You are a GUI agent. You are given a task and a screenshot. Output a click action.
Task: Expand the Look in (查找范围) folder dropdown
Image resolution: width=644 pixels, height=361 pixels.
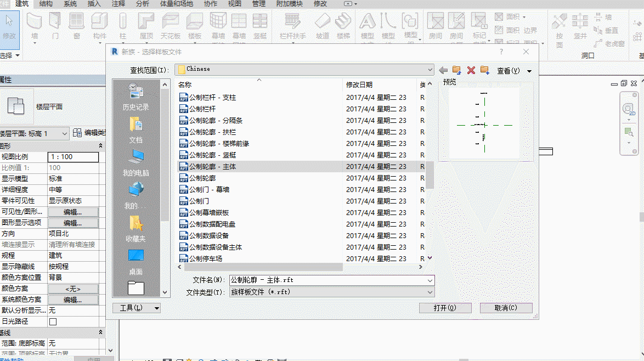click(x=430, y=70)
